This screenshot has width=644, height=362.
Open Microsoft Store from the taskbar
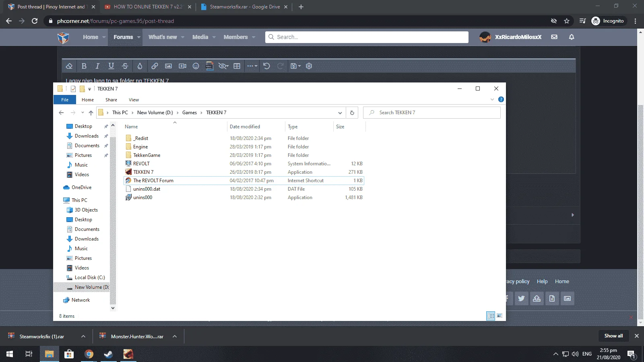coord(69,354)
